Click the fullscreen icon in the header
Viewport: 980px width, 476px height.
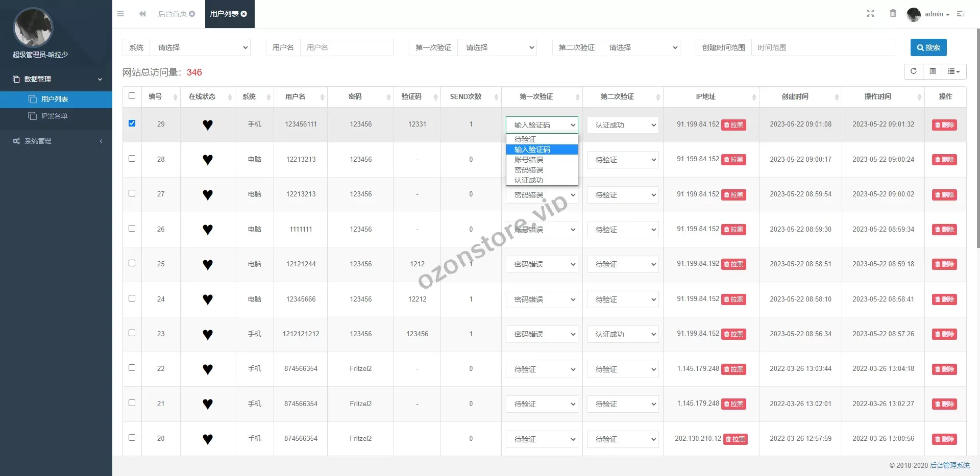tap(870, 14)
